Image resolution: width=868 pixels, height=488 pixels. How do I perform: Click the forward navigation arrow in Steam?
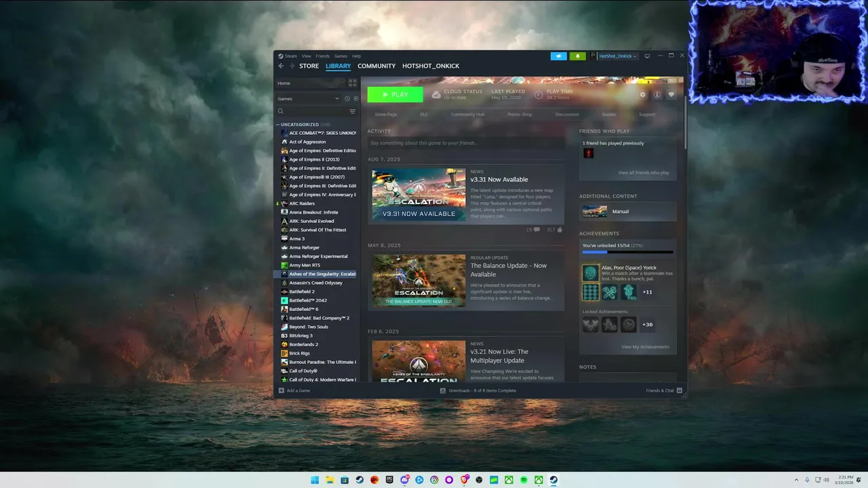coord(292,66)
